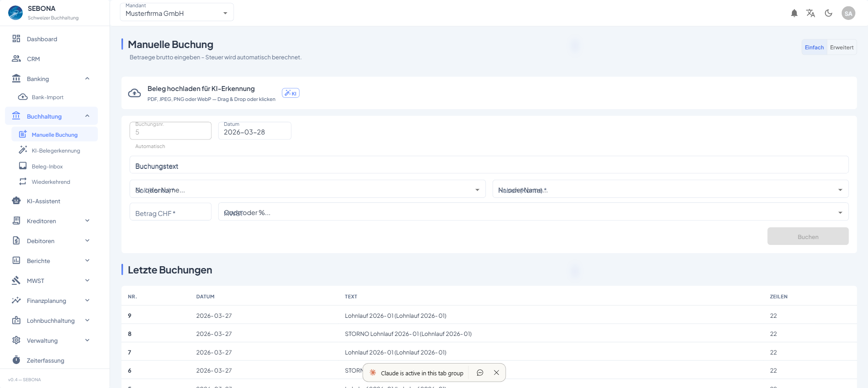Open the SA user avatar menu
Screen dimensions: 868x388
(848, 14)
